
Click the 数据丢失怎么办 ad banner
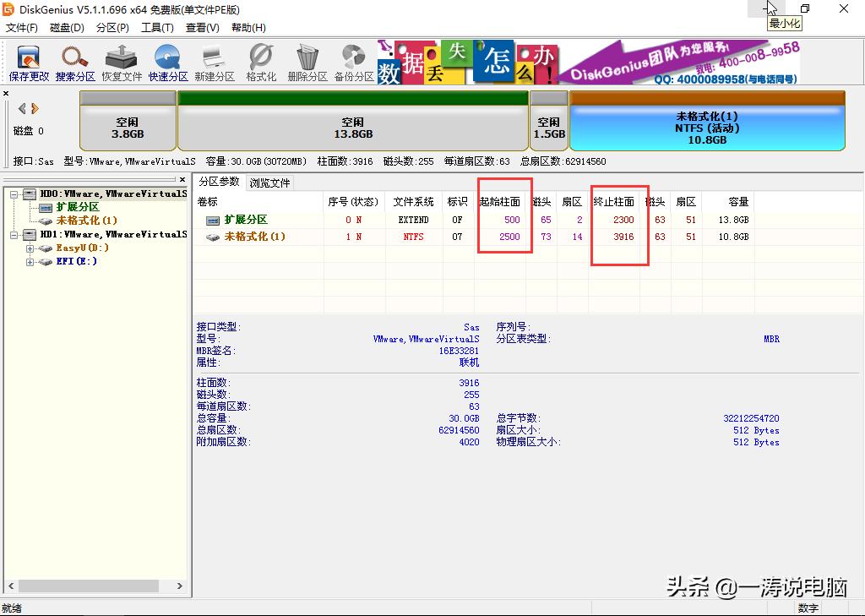point(465,62)
